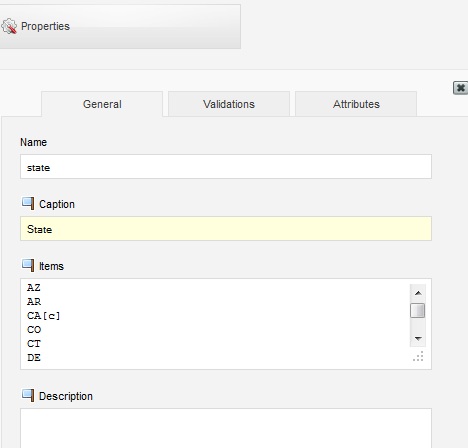Viewport: 468px width, 448px height.
Task: Click the Description label text
Action: click(x=66, y=396)
